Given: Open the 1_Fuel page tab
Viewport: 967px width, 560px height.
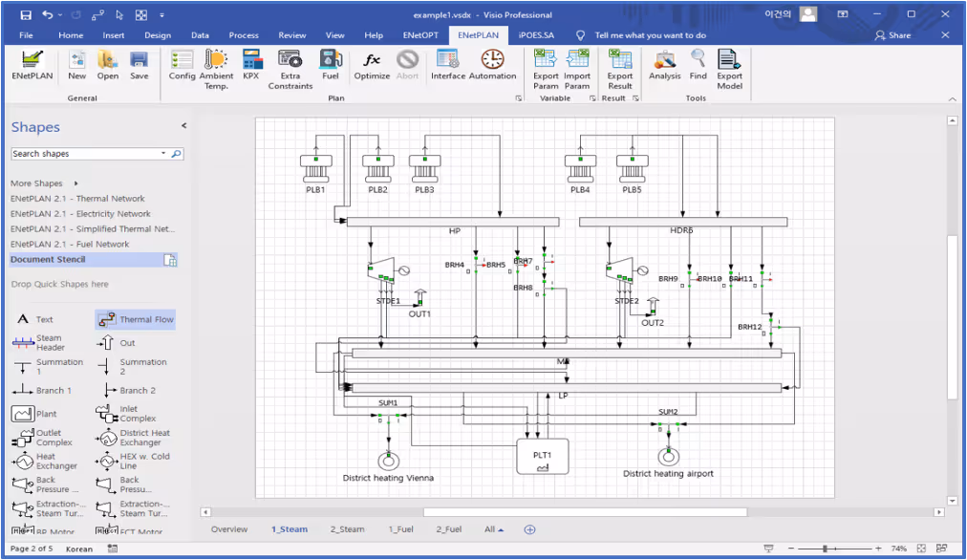Looking at the screenshot, I should (401, 529).
